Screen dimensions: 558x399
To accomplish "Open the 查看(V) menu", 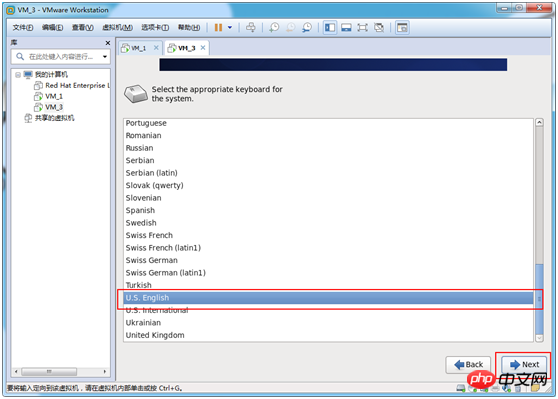I will pyautogui.click(x=83, y=27).
